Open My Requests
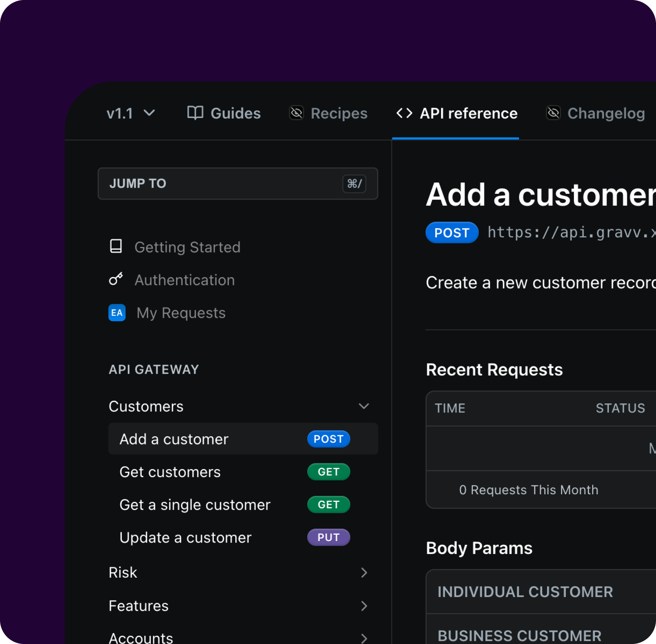656x644 pixels. [x=181, y=313]
